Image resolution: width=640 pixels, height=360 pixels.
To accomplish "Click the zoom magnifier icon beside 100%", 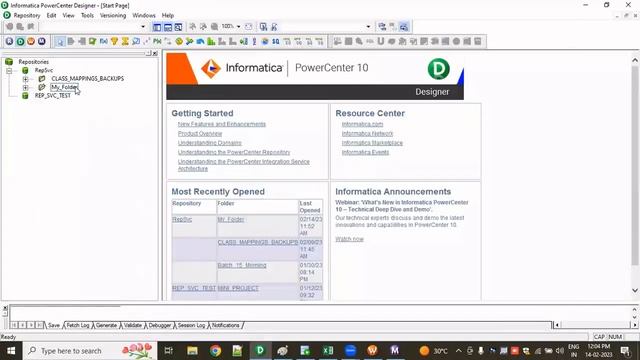I will coord(214,27).
